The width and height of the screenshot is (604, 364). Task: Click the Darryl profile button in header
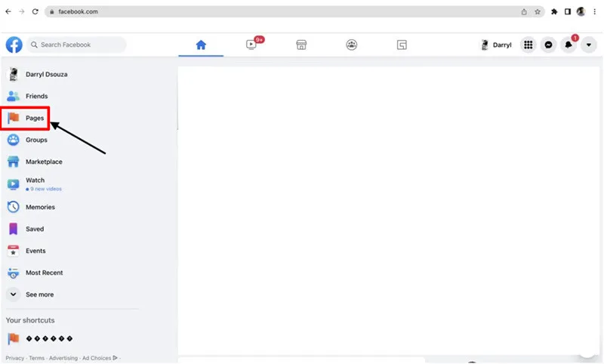[x=496, y=45]
